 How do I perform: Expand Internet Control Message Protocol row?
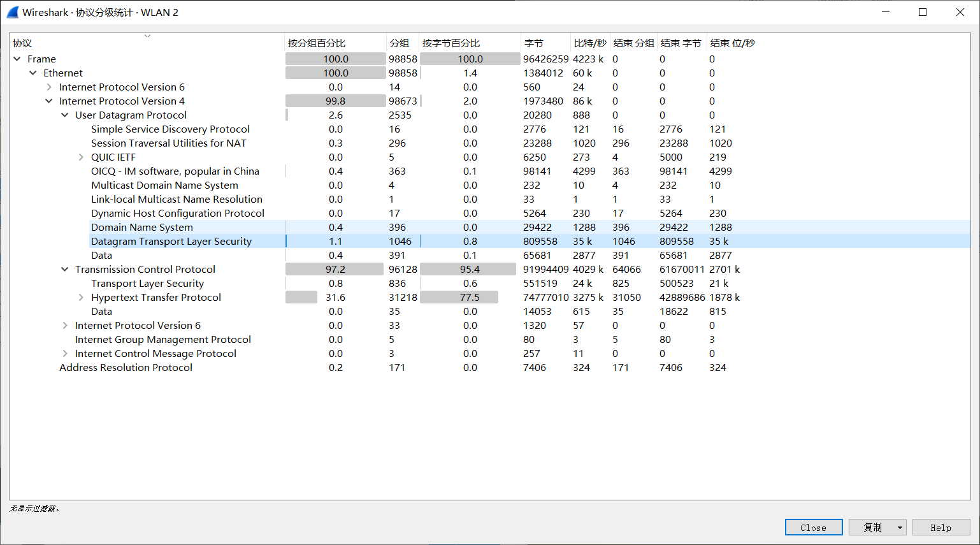[x=65, y=354]
